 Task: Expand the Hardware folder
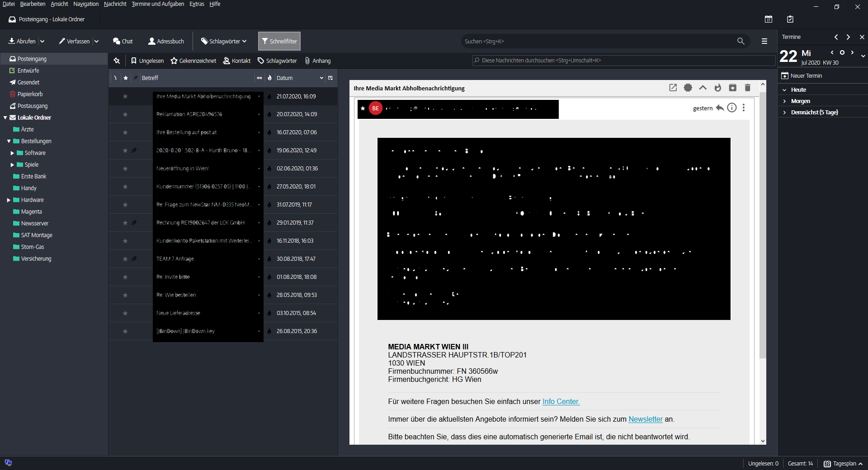click(x=9, y=200)
